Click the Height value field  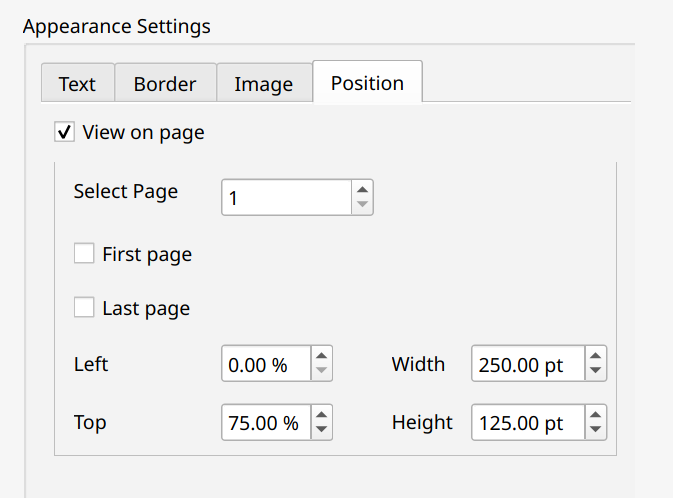coord(528,422)
